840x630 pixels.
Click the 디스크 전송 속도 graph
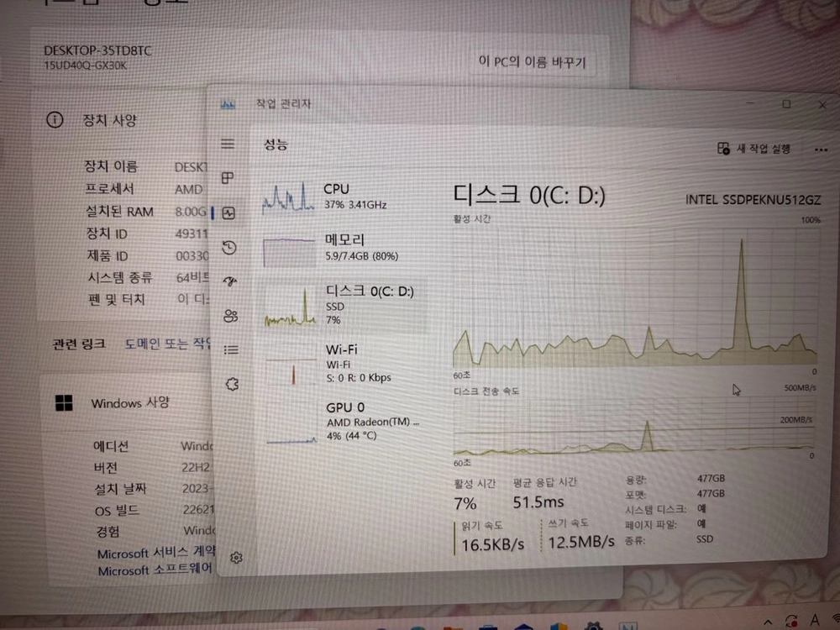click(x=633, y=425)
